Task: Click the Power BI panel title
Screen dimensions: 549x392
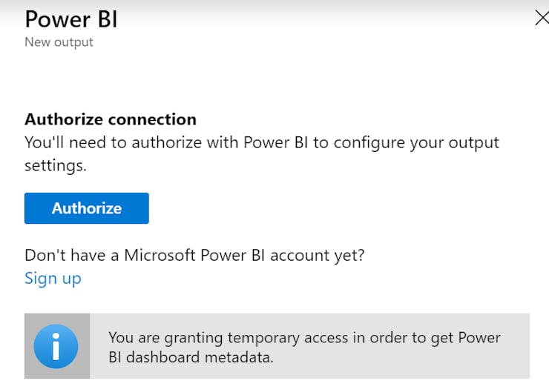Action: click(x=70, y=19)
